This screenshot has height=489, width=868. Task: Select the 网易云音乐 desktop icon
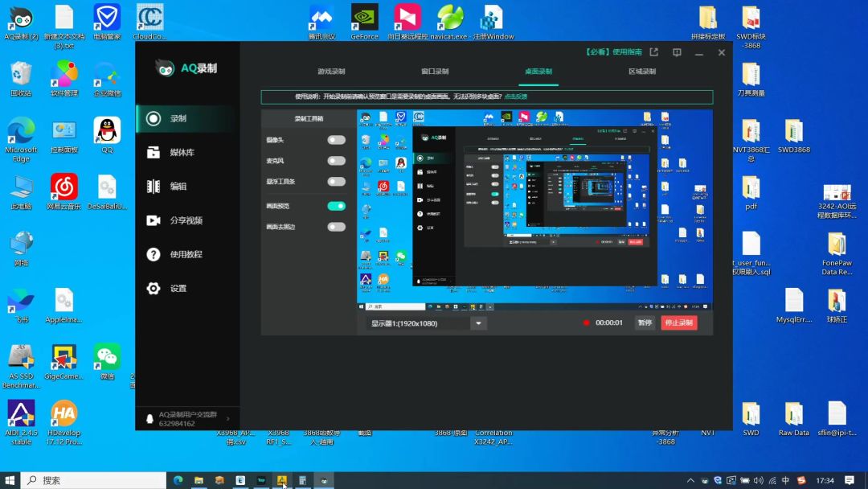[x=63, y=191]
